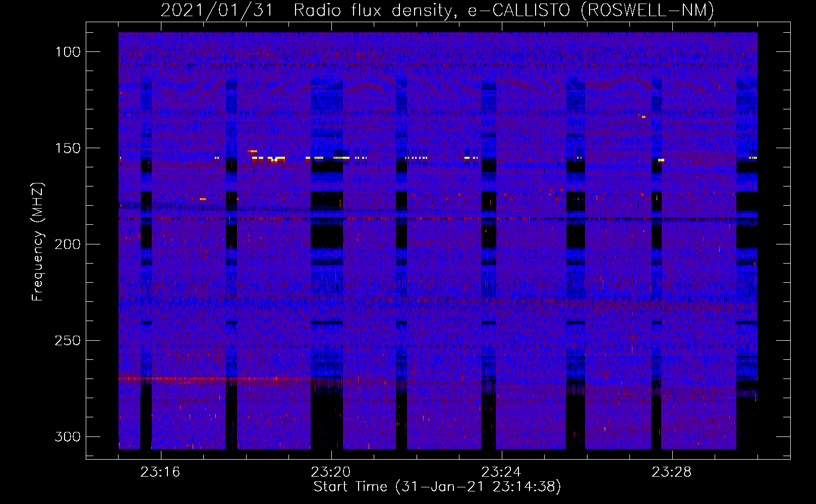Select the 250 frequency tick label
The height and width of the screenshot is (504, 816).
pyautogui.click(x=68, y=341)
